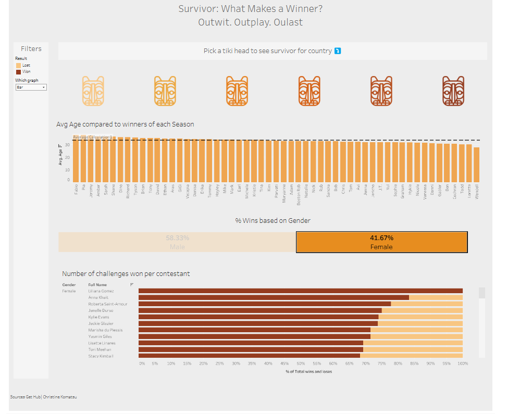Select Wendell's average age bar
Viewport: 532px width, 414px height.
pyautogui.click(x=476, y=165)
